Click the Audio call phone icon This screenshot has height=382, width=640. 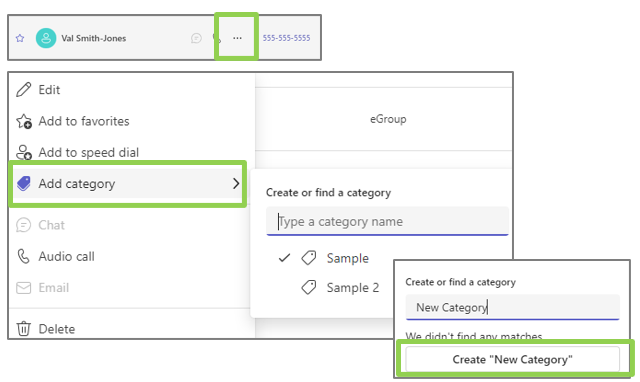point(24,256)
